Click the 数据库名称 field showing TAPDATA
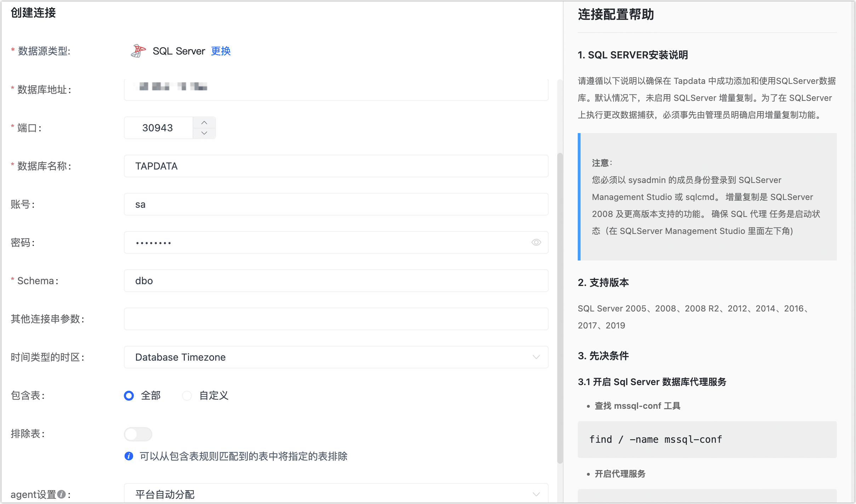856x504 pixels. coord(336,166)
